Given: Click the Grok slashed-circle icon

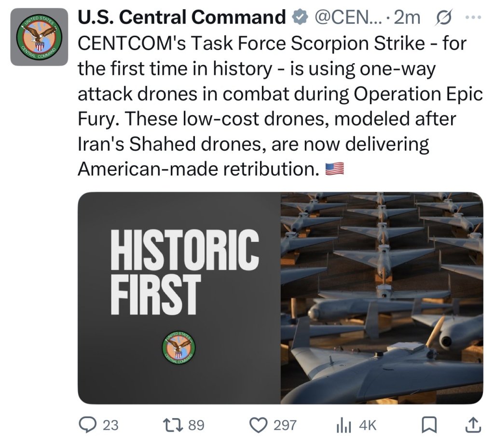Looking at the screenshot, I should pyautogui.click(x=444, y=17).
